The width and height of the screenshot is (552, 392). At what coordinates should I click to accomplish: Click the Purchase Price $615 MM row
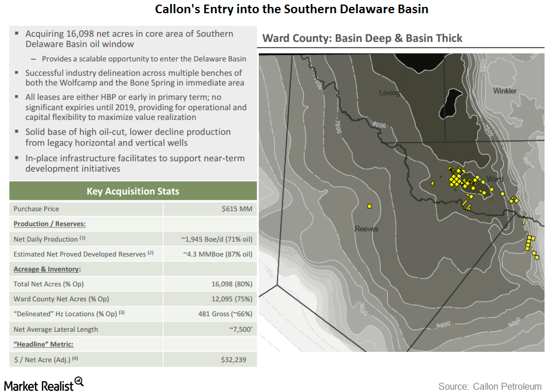(133, 208)
